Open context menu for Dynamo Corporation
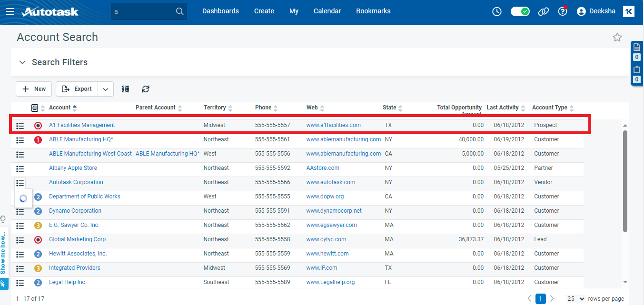 pos(20,211)
